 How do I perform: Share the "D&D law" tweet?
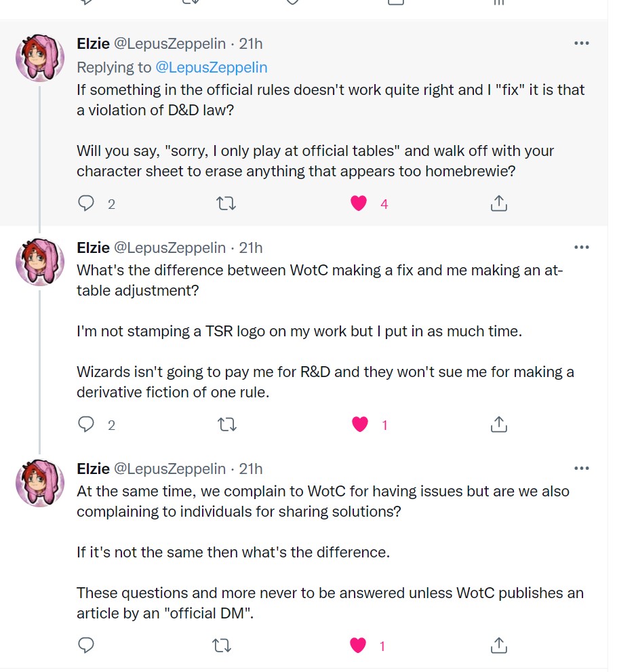coord(498,203)
